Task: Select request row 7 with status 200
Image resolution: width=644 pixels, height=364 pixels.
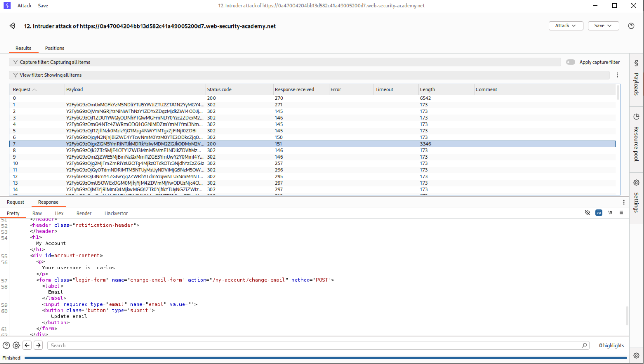Action: 139,144
